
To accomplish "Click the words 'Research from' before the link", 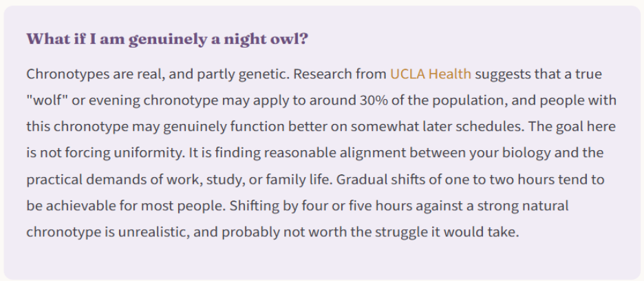I will tap(340, 74).
